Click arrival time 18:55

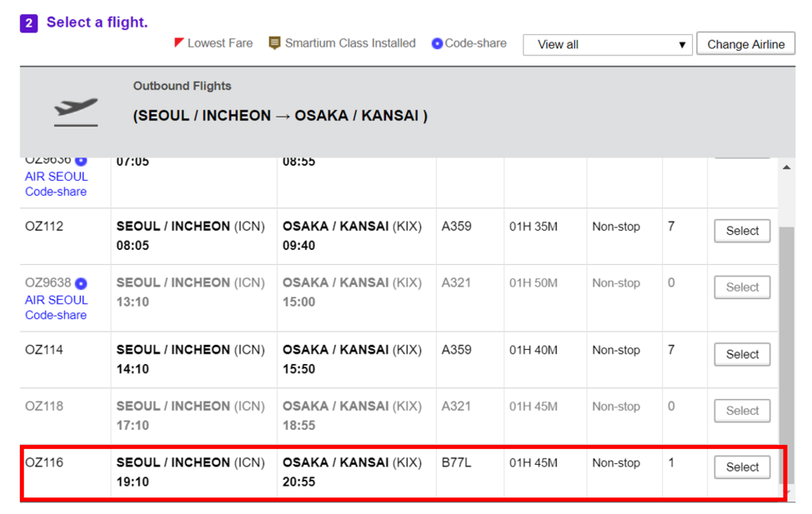pyautogui.click(x=299, y=425)
